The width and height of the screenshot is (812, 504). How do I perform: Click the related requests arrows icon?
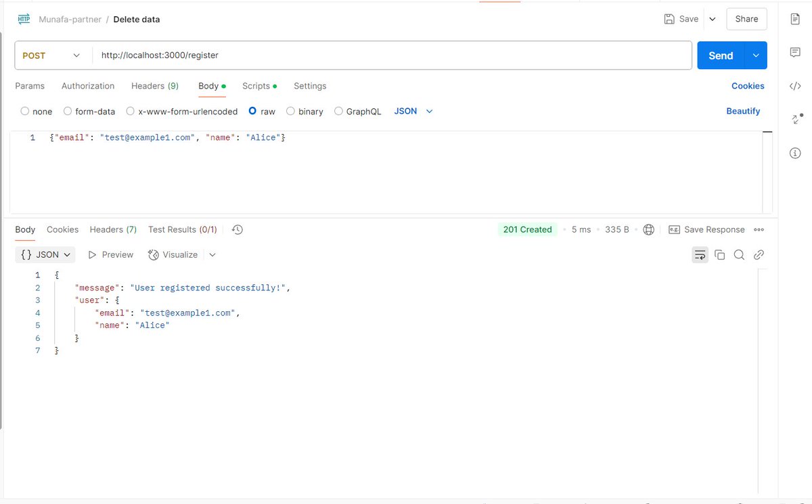[x=796, y=119]
